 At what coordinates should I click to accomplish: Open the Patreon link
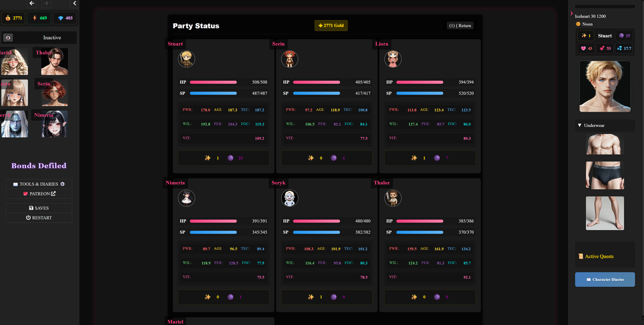click(x=39, y=194)
